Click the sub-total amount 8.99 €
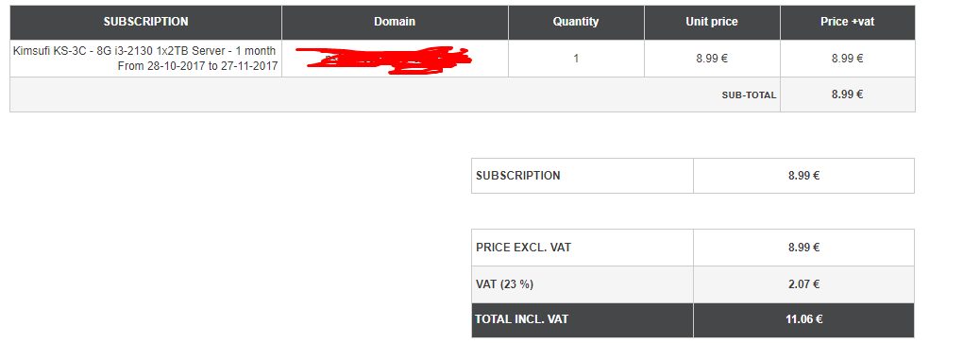The height and width of the screenshot is (343, 980). [x=848, y=94]
